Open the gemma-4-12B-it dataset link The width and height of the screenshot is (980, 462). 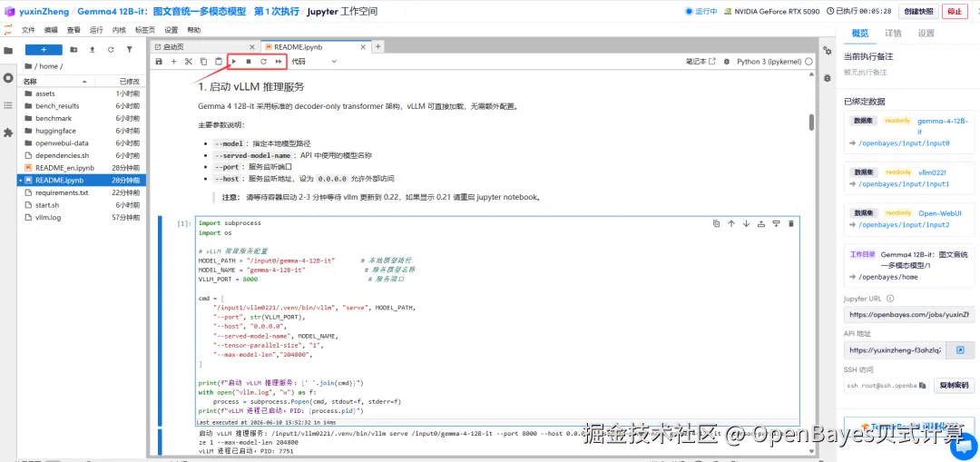point(942,125)
